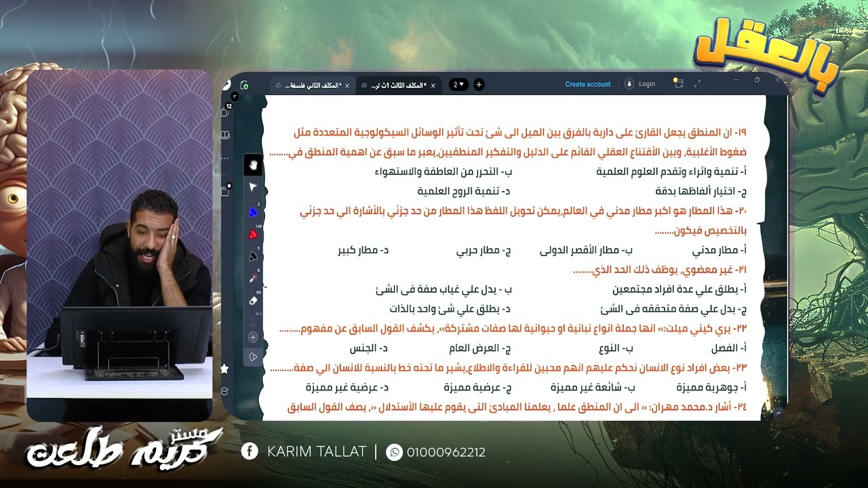Close the المكثف الثاني فلسفة tab
The height and width of the screenshot is (488, 868).
pyautogui.click(x=347, y=85)
